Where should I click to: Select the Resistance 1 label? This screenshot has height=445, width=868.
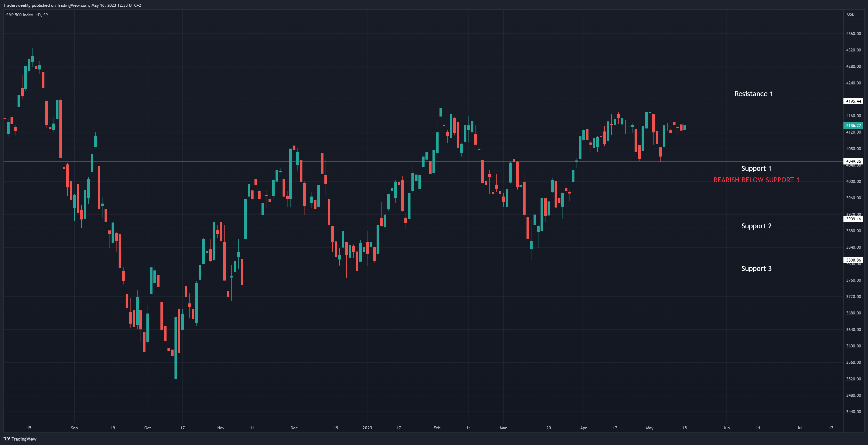(x=753, y=94)
